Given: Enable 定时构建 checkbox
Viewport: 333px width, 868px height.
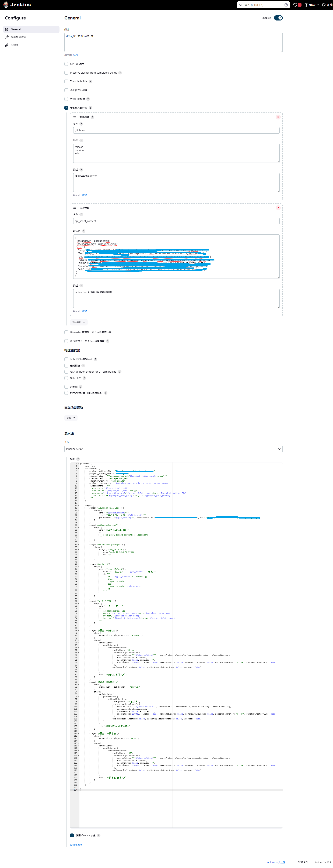Looking at the screenshot, I should pyautogui.click(x=66, y=366).
